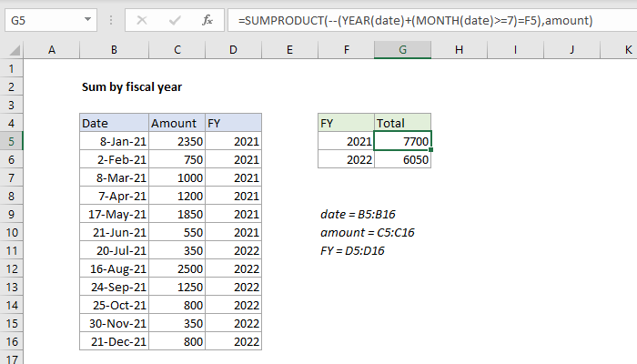Select row 5 header
The image size is (637, 364).
click(11, 141)
